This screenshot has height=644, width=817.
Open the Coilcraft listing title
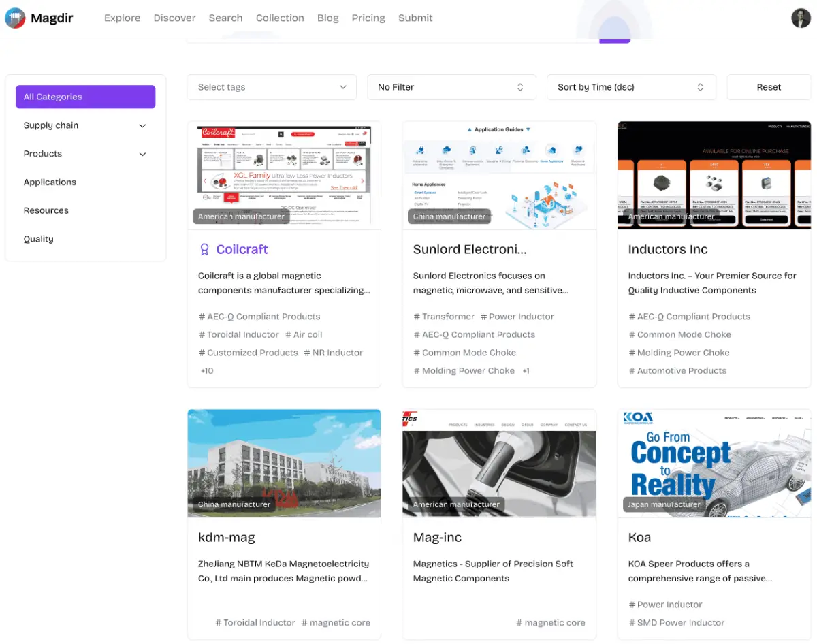pyautogui.click(x=242, y=250)
